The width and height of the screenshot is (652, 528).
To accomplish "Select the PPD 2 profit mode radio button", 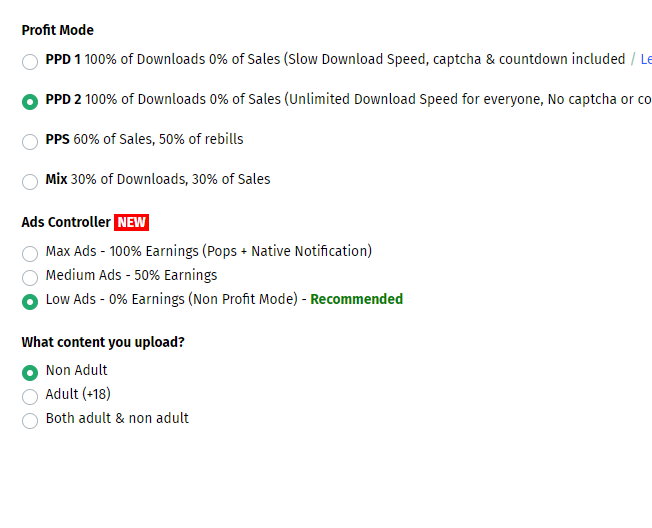I will point(30,101).
